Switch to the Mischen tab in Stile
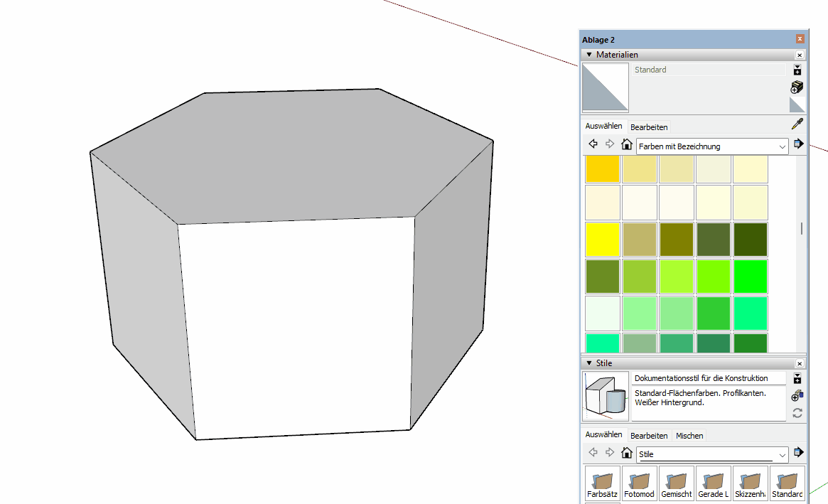The width and height of the screenshot is (828, 504). pyautogui.click(x=689, y=436)
